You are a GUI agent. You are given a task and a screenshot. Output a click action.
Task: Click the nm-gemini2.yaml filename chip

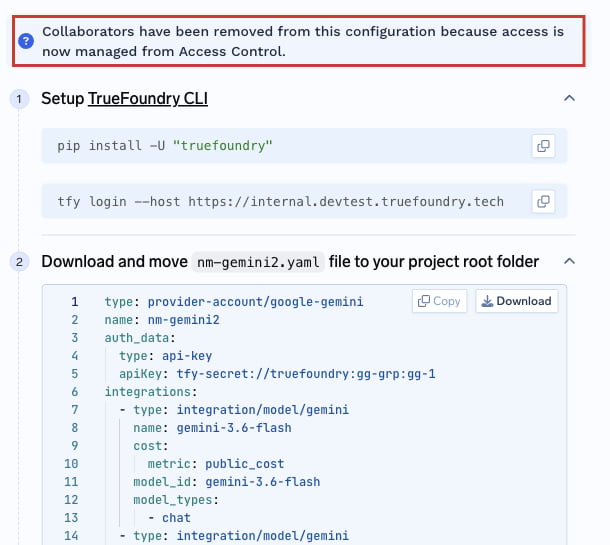click(258, 262)
